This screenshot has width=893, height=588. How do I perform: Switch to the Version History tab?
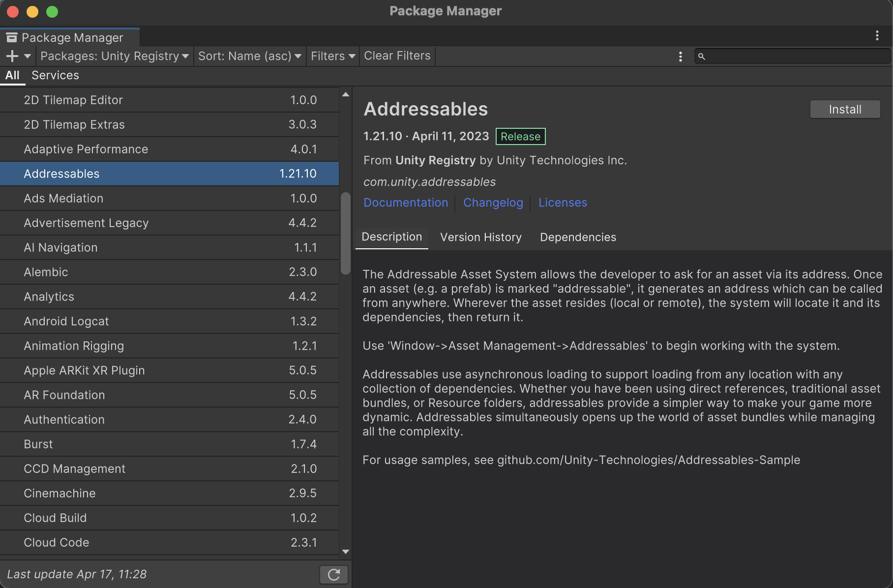[480, 237]
